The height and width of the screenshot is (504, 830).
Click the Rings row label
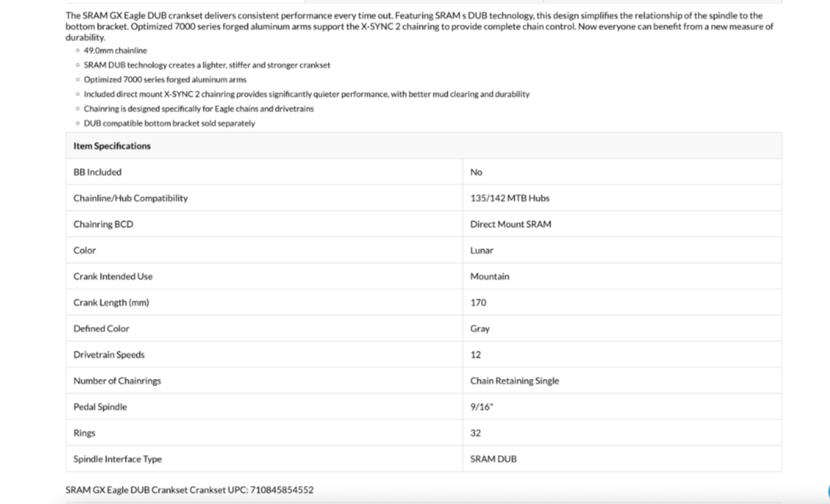tap(84, 433)
